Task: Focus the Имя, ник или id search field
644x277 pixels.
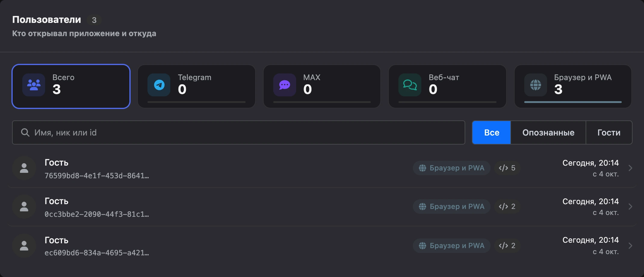Action: pos(239,132)
